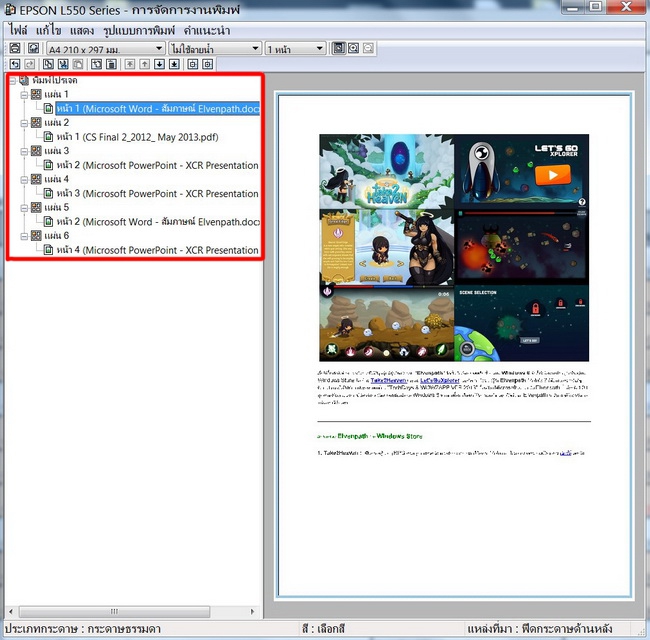The image size is (650, 640).
Task: Click page icon beside CS Final 2_2012 pdf
Action: click(49, 137)
